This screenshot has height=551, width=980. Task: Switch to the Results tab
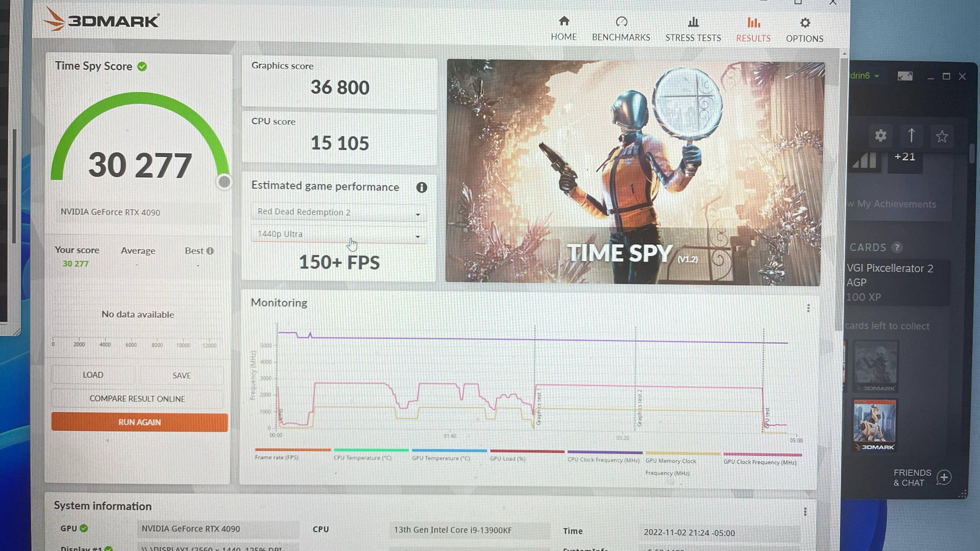tap(753, 30)
